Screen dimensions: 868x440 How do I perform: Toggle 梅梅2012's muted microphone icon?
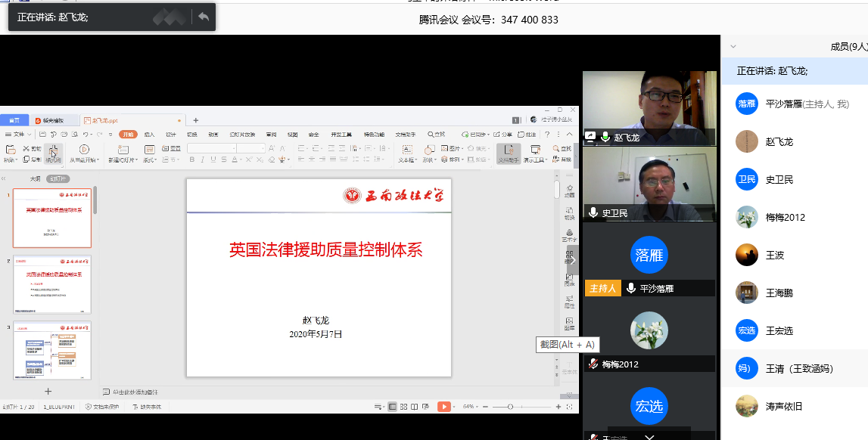click(593, 364)
